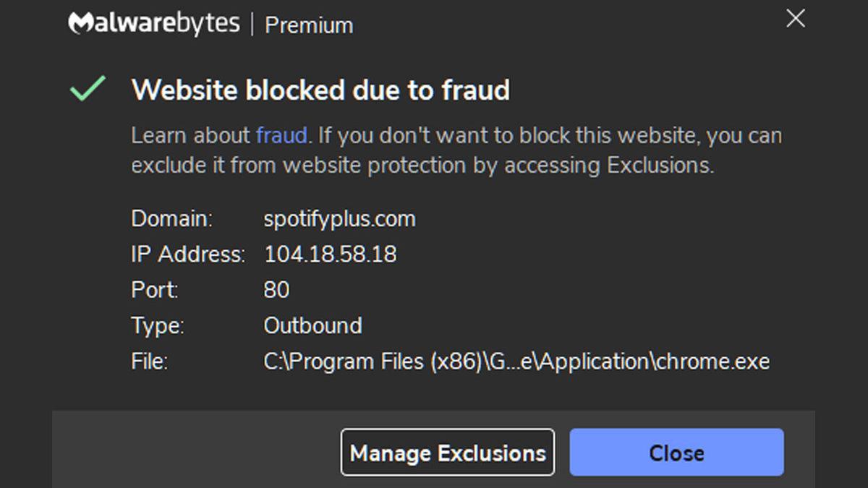This screenshot has width=868, height=488.
Task: Click the Outbound type value
Action: click(x=312, y=325)
